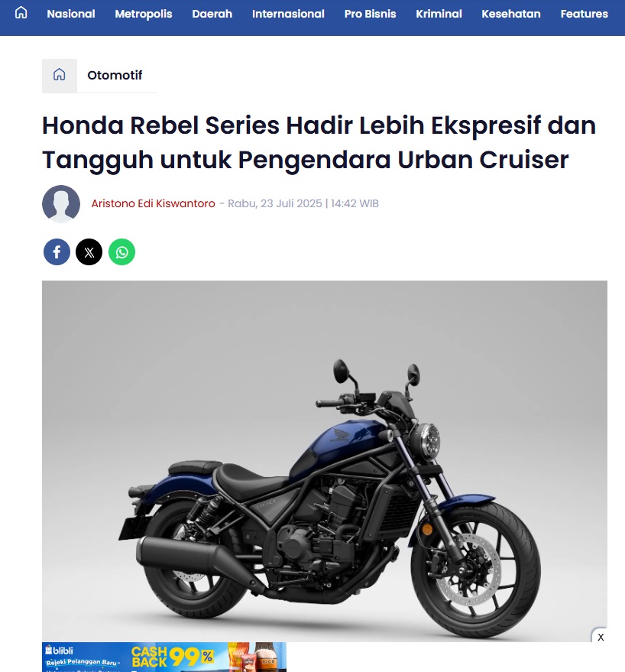Click the article headline about Honda Rebel

click(x=319, y=142)
